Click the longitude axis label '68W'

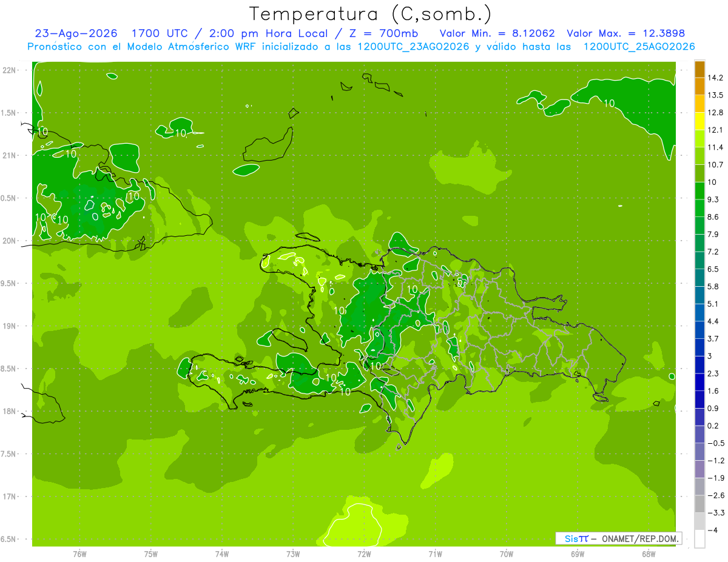(648, 555)
